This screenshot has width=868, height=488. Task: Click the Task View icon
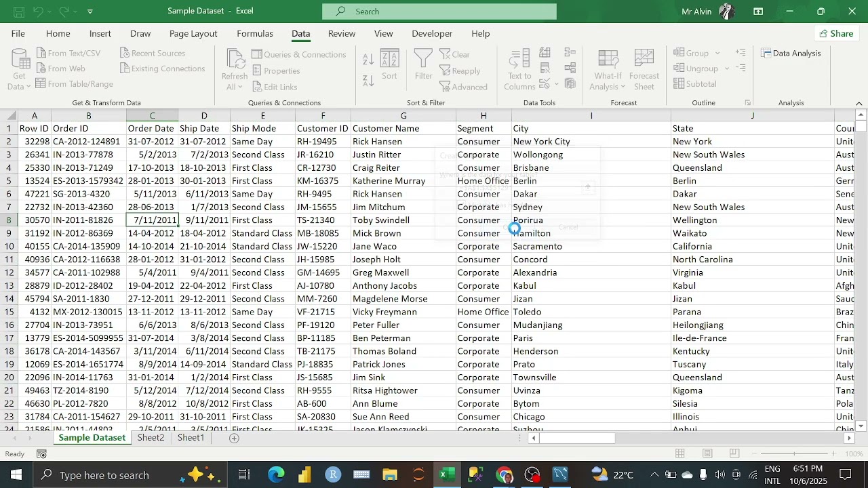(244, 475)
